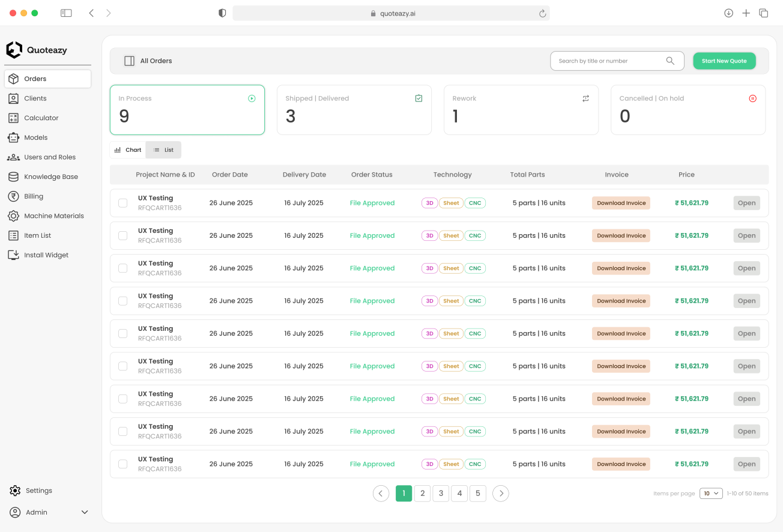The width and height of the screenshot is (783, 532).
Task: Tick the last order row checkbox
Action: 122,464
